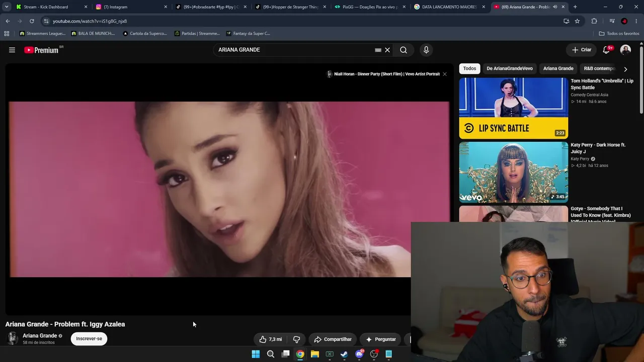Open Ariana Grande channel avatar
The height and width of the screenshot is (362, 644).
point(12,338)
